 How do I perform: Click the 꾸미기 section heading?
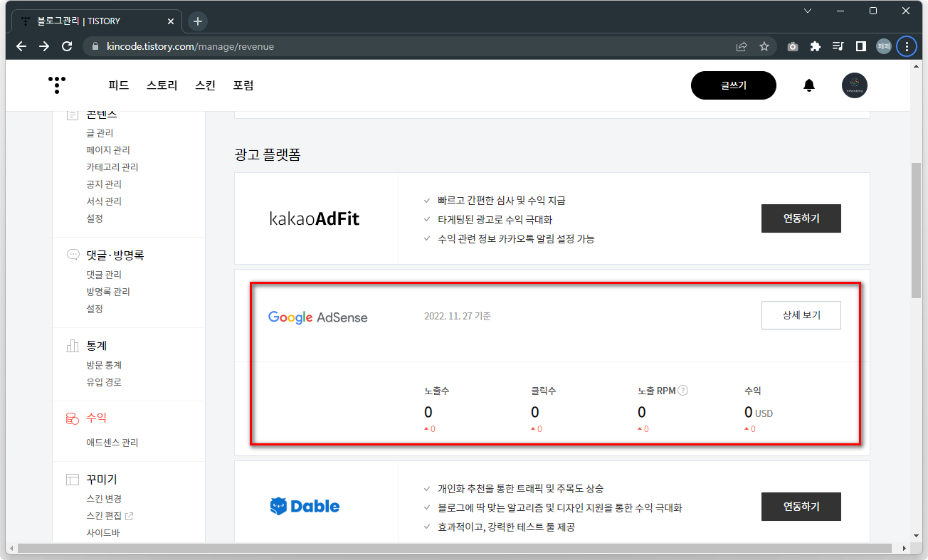tap(102, 480)
